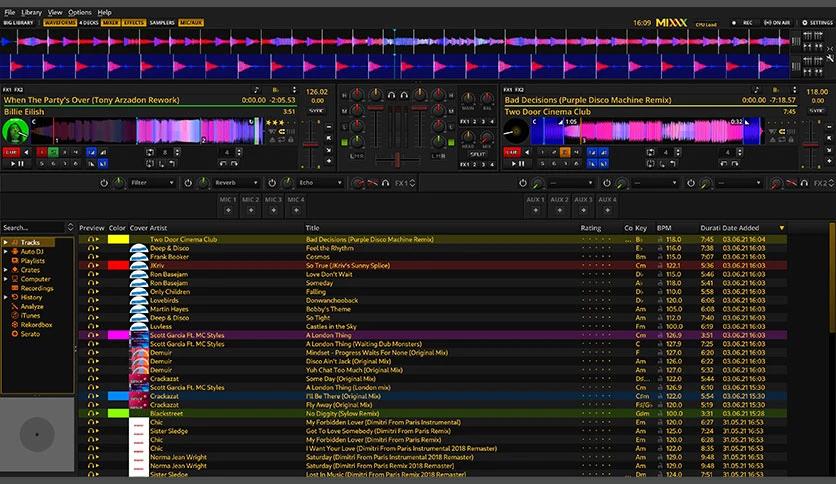Click the left deck Billie Eilish cover art
This screenshot has height=484, width=836.
pyautogui.click(x=15, y=131)
